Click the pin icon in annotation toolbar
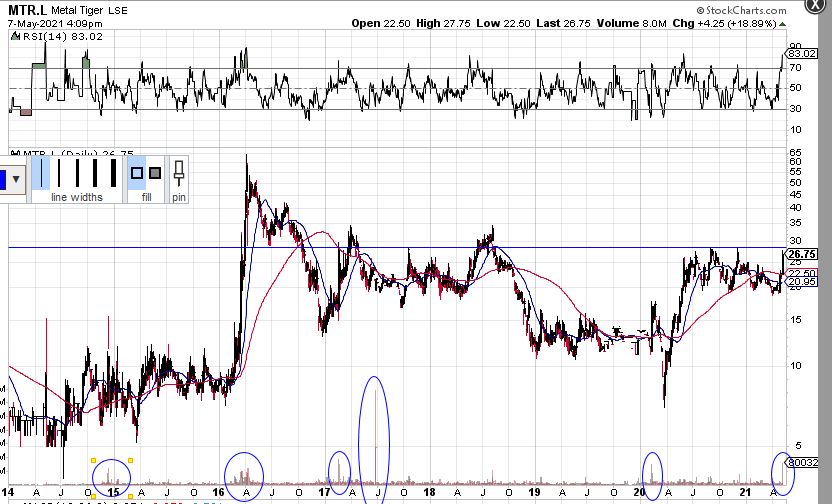The width and height of the screenshot is (832, 504). 179,173
